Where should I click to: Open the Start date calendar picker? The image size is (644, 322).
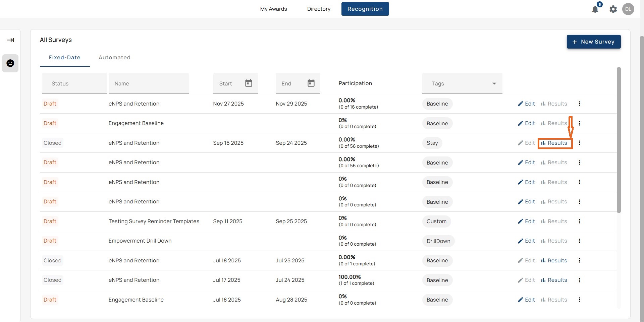point(249,83)
